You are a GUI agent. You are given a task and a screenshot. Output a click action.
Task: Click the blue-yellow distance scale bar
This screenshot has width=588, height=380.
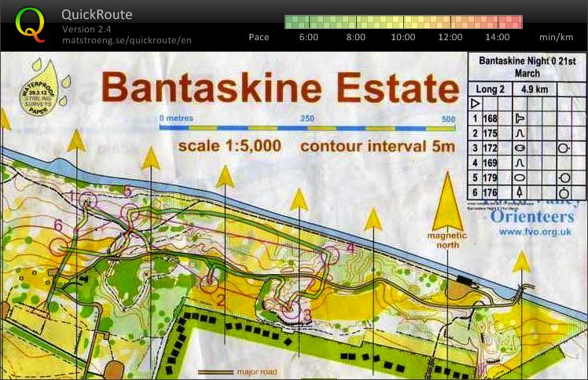point(307,128)
